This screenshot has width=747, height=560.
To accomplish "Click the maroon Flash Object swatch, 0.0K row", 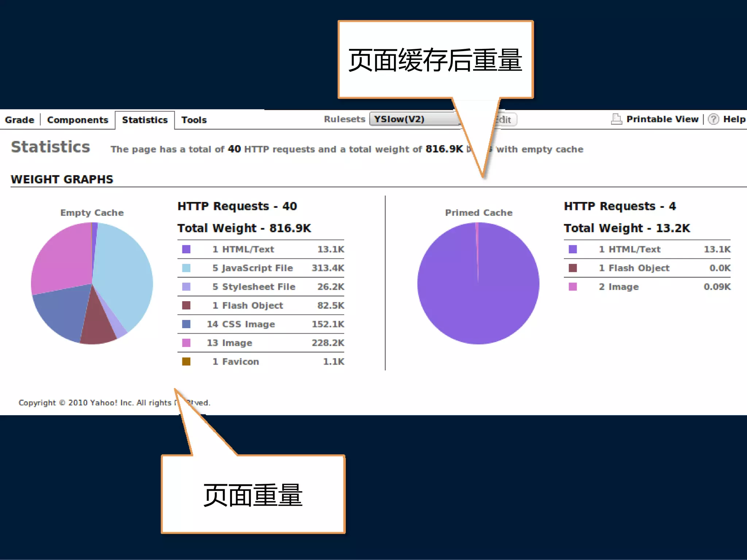I will (x=573, y=268).
